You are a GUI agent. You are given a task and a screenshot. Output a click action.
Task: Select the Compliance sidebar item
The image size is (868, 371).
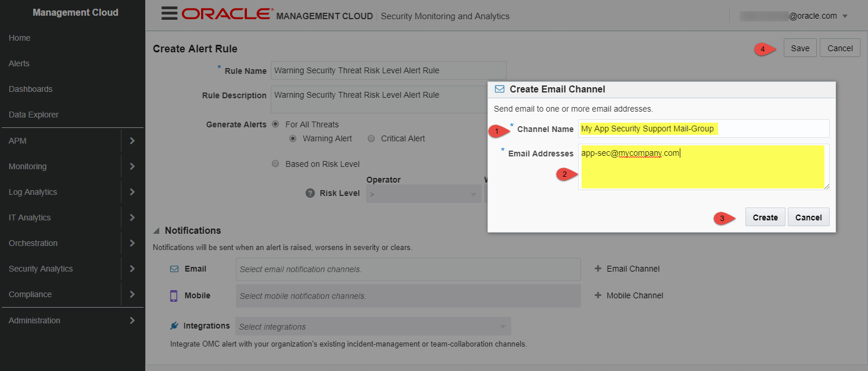click(30, 294)
